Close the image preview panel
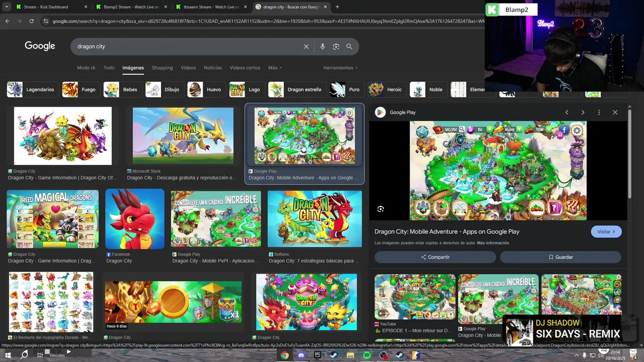644x362 pixels. tap(615, 112)
